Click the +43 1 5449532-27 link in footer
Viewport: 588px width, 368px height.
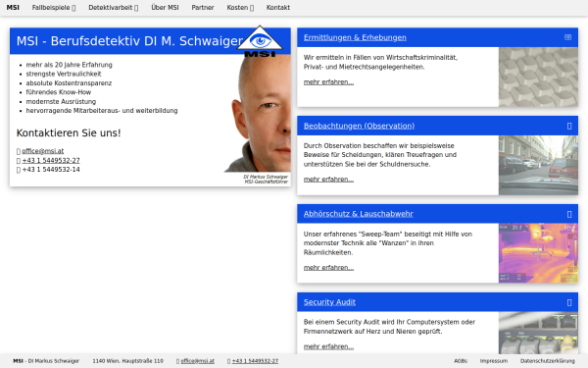pos(255,361)
